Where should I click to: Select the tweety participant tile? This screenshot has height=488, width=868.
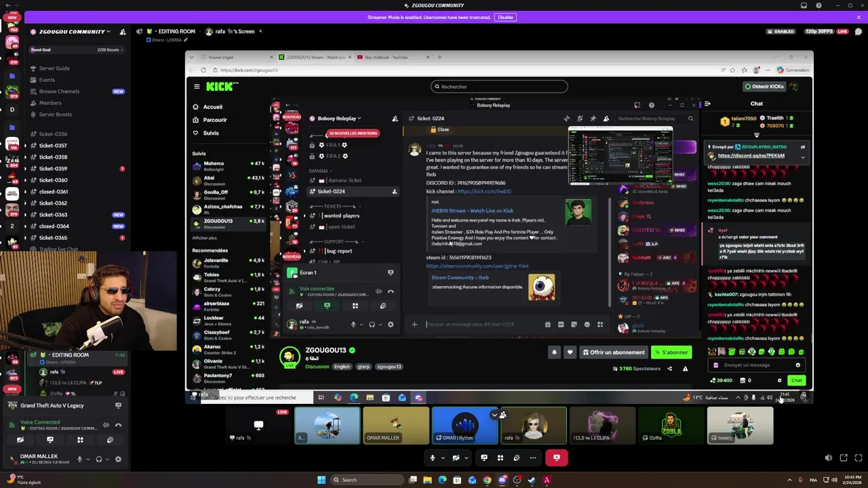[740, 426]
